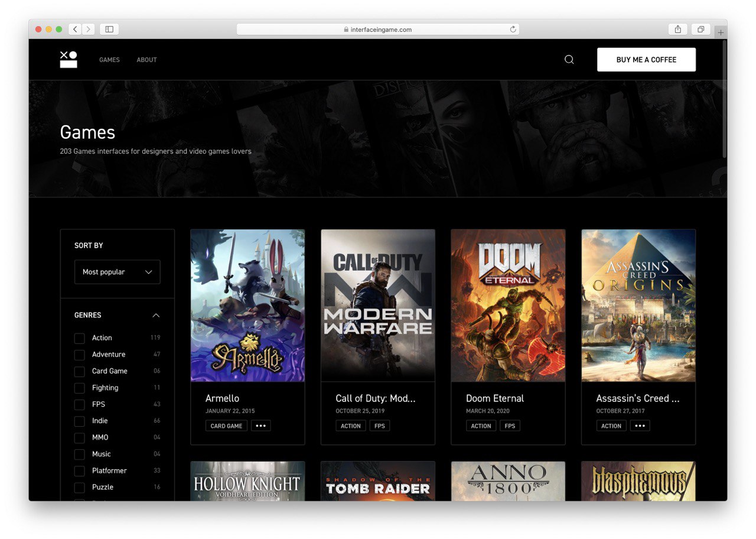Click the FPS tag on Doom Eternal
Image resolution: width=756 pixels, height=539 pixels.
coord(510,426)
